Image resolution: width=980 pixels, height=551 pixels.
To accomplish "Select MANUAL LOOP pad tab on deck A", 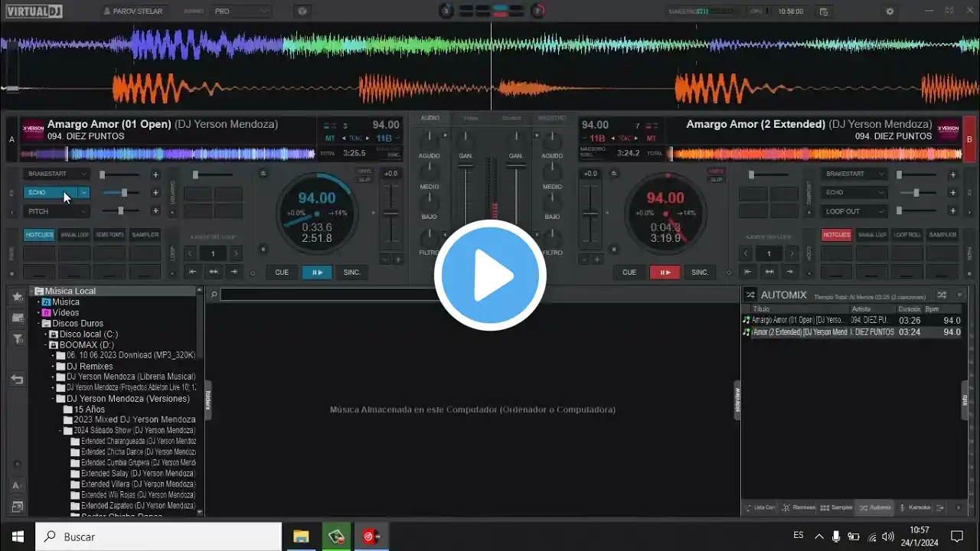I will click(x=75, y=235).
